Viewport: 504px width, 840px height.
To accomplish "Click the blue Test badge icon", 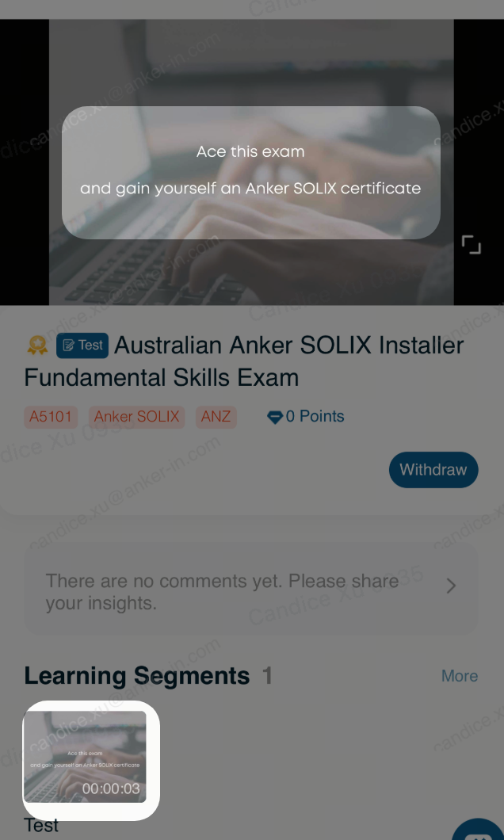I will pyautogui.click(x=82, y=346).
